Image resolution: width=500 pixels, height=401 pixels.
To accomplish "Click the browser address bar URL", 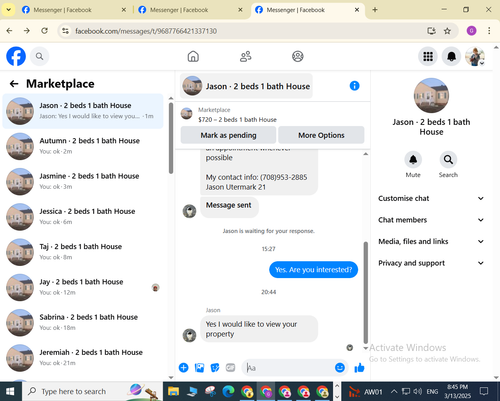I will coord(146,31).
